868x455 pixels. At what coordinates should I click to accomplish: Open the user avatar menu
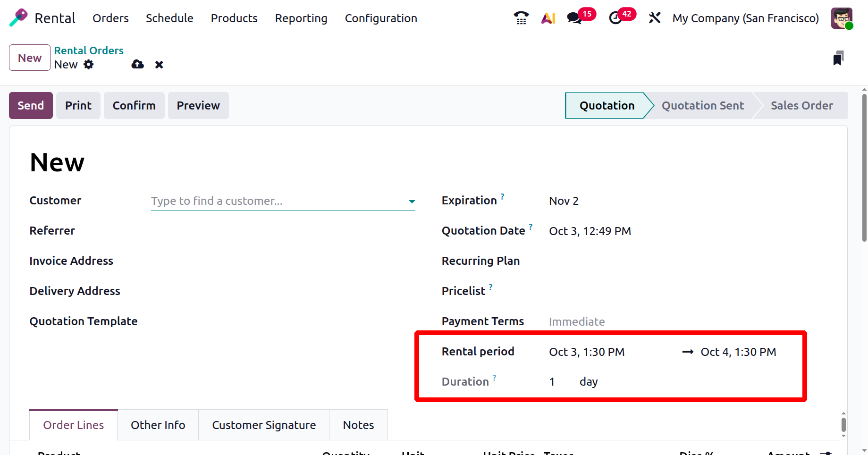point(842,18)
